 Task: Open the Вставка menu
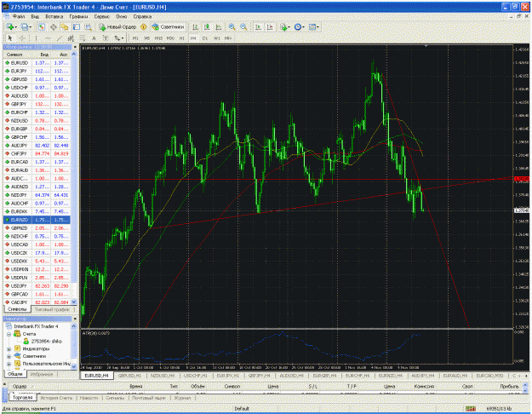click(x=54, y=16)
